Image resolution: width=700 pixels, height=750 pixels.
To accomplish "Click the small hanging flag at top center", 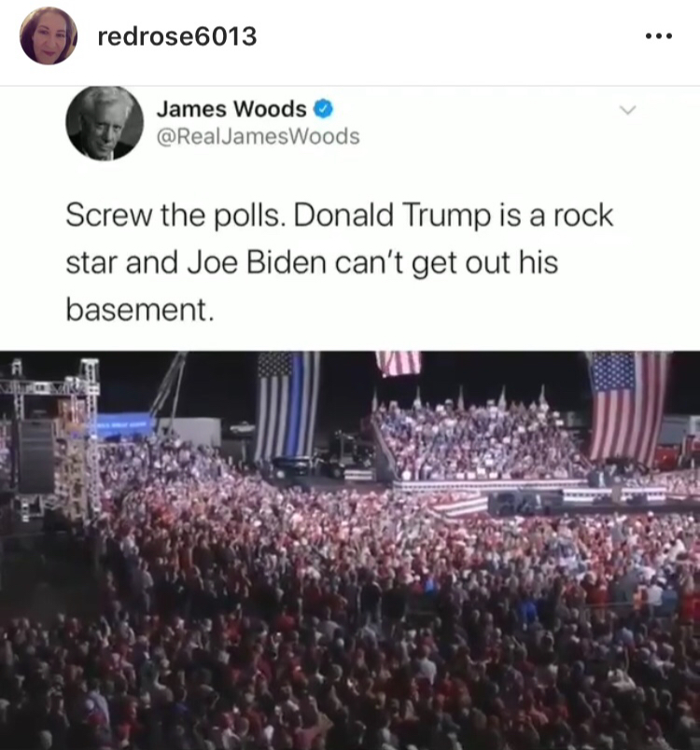I will pyautogui.click(x=399, y=364).
